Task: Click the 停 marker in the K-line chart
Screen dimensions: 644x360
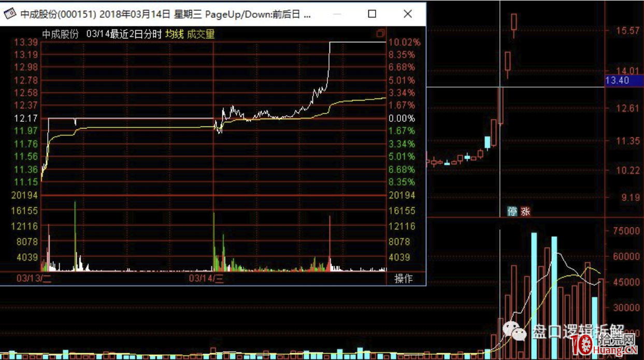Action: point(512,211)
